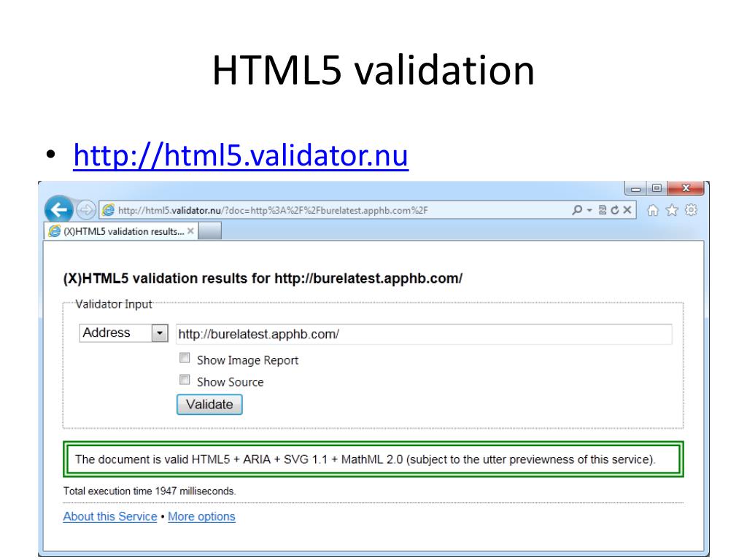Minimize the browser window
Viewport: 747px width, 560px height.
[x=635, y=189]
